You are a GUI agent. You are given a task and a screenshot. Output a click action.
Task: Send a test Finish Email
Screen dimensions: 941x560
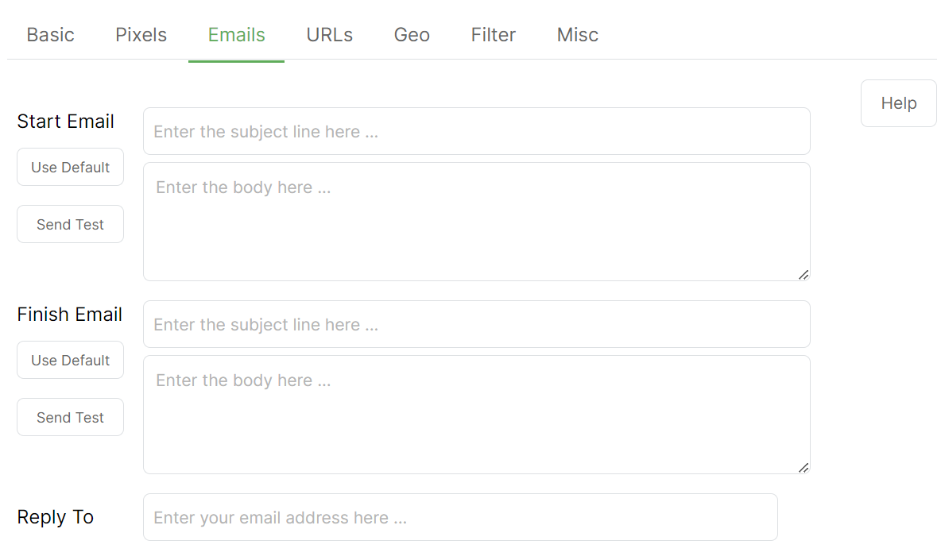[x=70, y=417]
